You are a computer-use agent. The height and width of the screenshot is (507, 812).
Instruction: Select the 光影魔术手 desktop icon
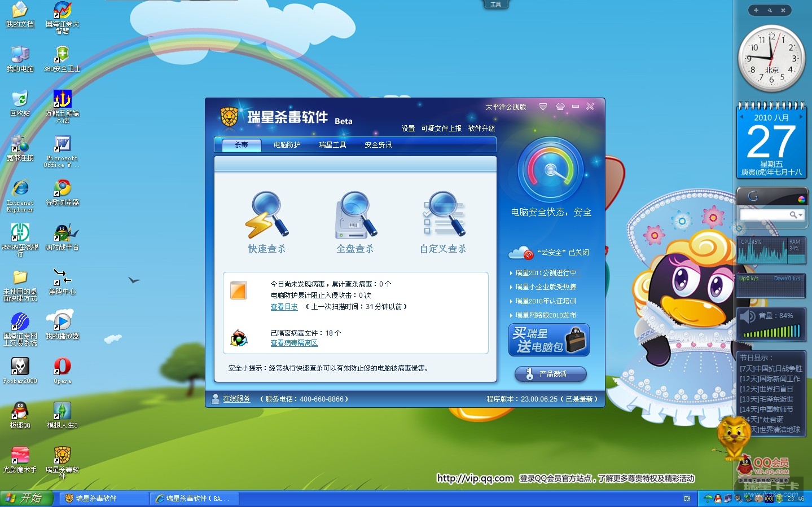coord(20,460)
